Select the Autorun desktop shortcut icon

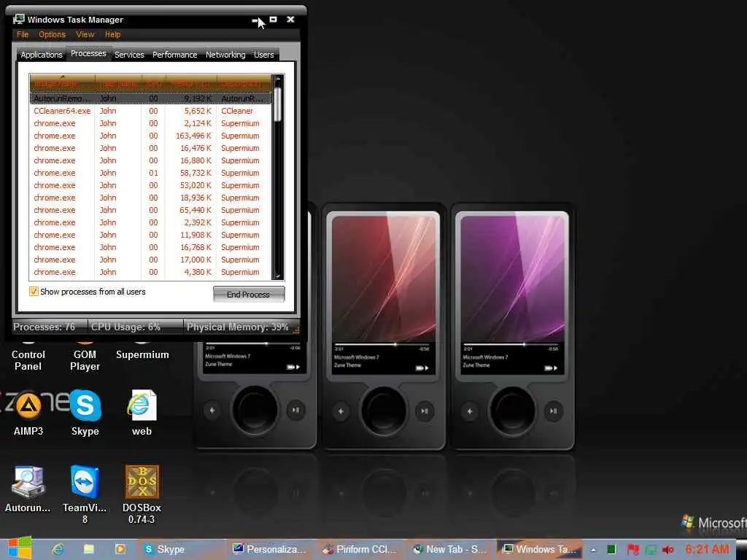(28, 489)
